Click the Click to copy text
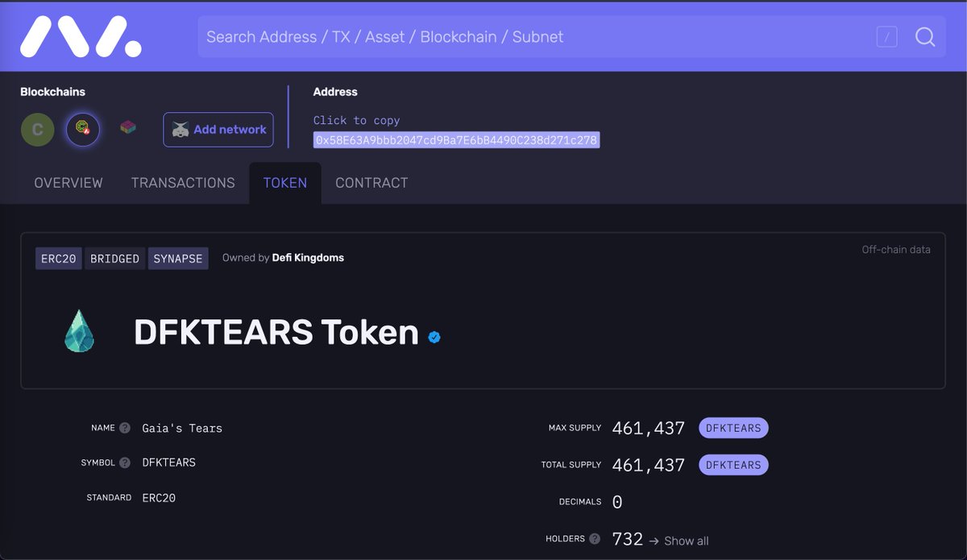Image resolution: width=967 pixels, height=560 pixels. point(357,120)
